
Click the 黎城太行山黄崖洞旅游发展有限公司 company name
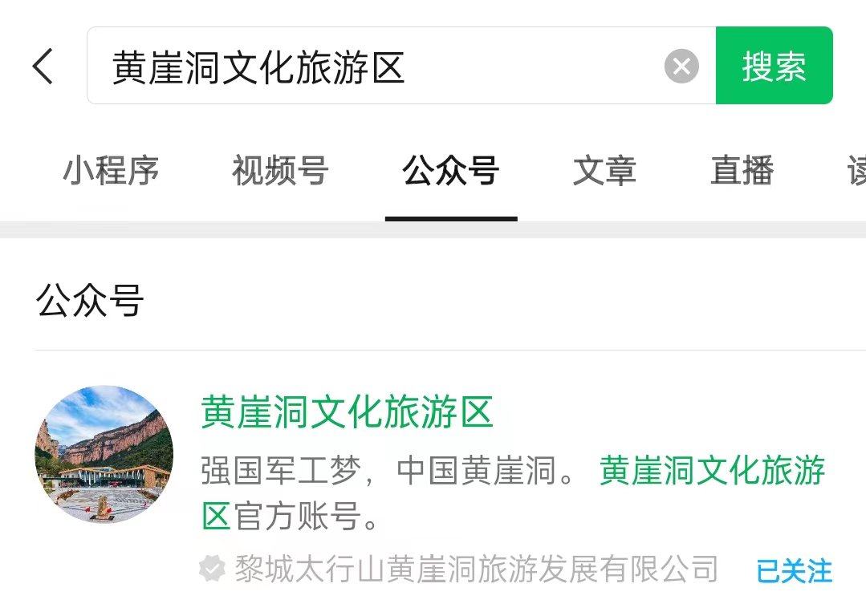[476, 569]
